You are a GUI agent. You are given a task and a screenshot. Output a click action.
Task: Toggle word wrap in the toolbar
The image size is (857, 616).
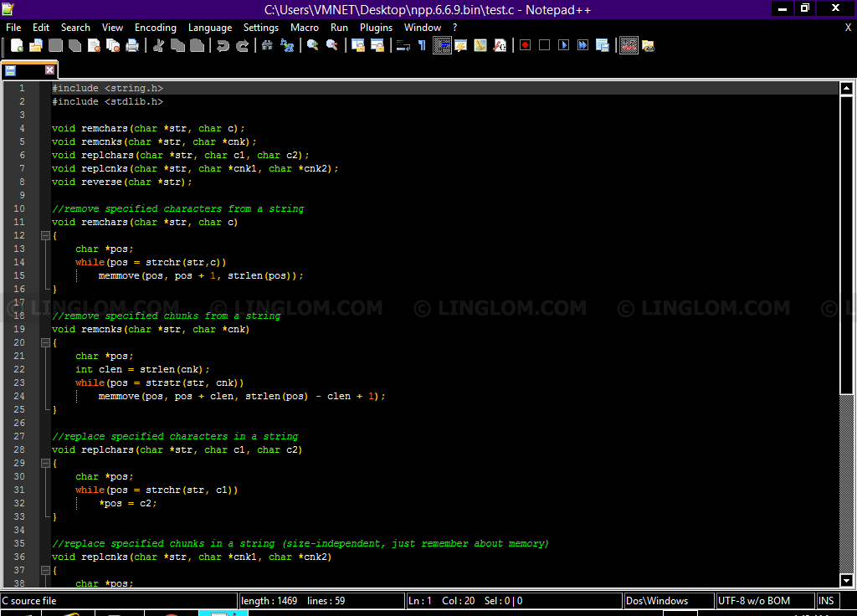[403, 46]
